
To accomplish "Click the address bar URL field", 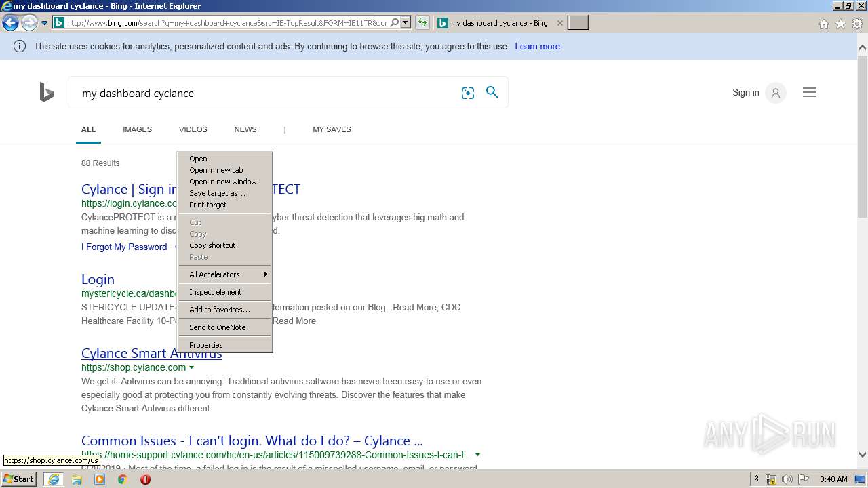I will [226, 23].
